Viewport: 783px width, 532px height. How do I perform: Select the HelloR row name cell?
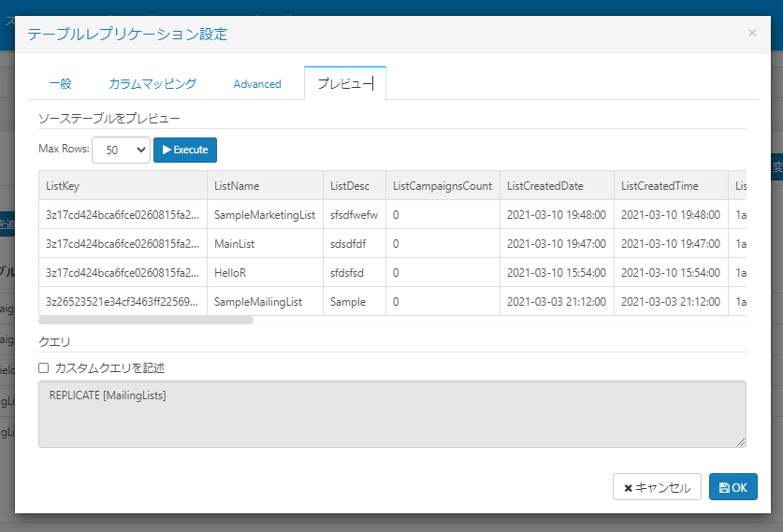point(265,273)
